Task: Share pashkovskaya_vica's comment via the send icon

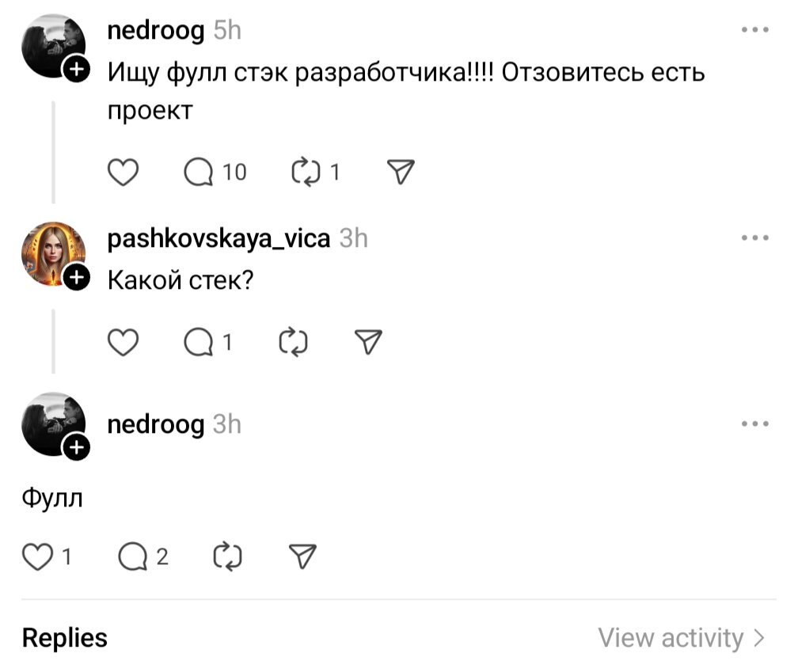Action: (x=367, y=342)
